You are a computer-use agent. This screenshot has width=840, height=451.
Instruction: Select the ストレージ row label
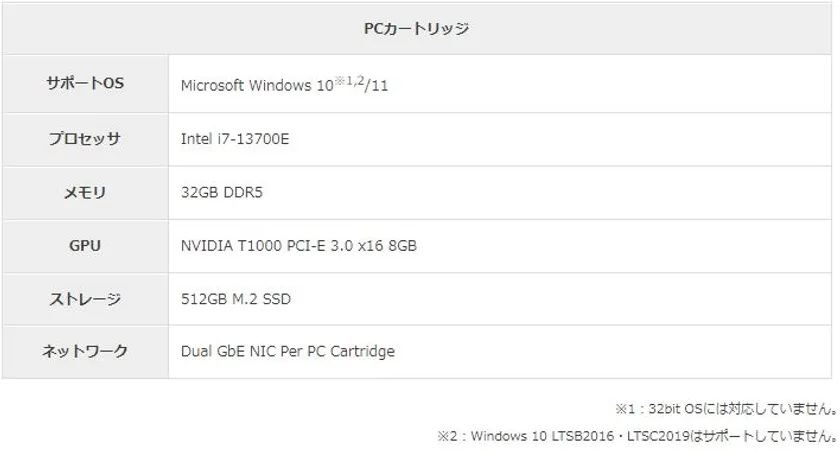85,299
